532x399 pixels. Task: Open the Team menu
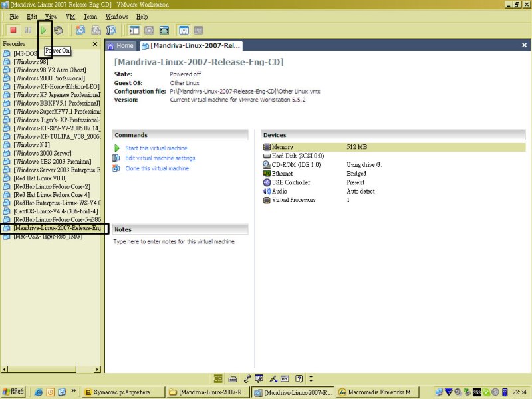(90, 17)
